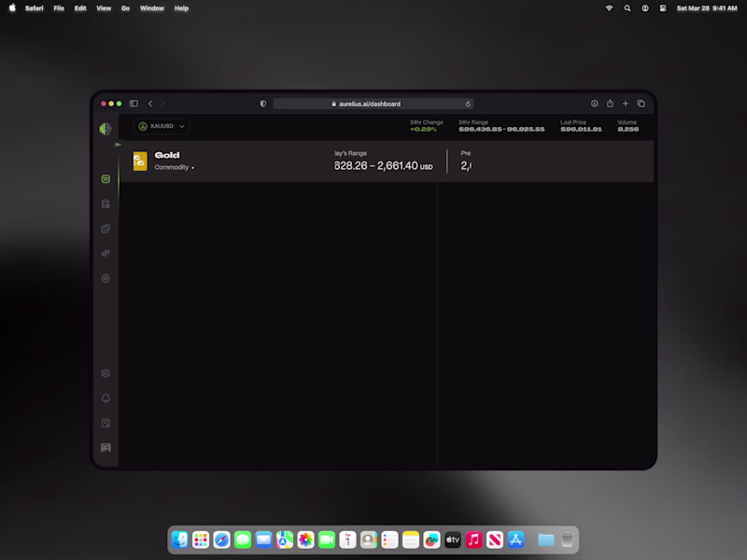Open the Edit menu
Screen dimensions: 747x560
pos(80,8)
